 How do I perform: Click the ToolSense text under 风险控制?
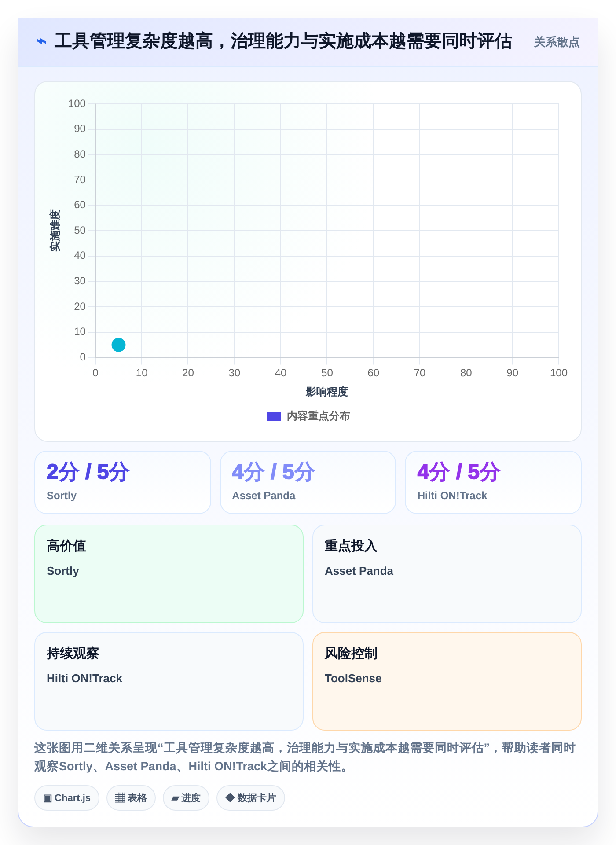[353, 678]
